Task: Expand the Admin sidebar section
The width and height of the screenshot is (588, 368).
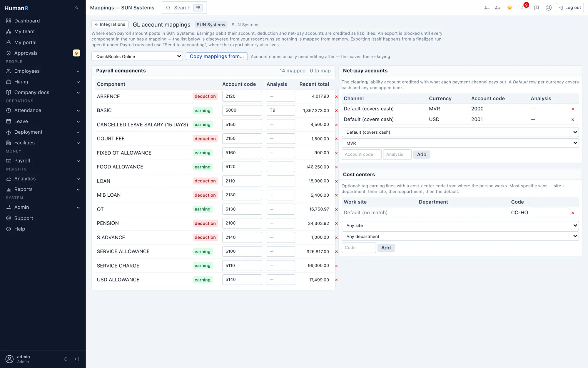Action: (x=43, y=207)
